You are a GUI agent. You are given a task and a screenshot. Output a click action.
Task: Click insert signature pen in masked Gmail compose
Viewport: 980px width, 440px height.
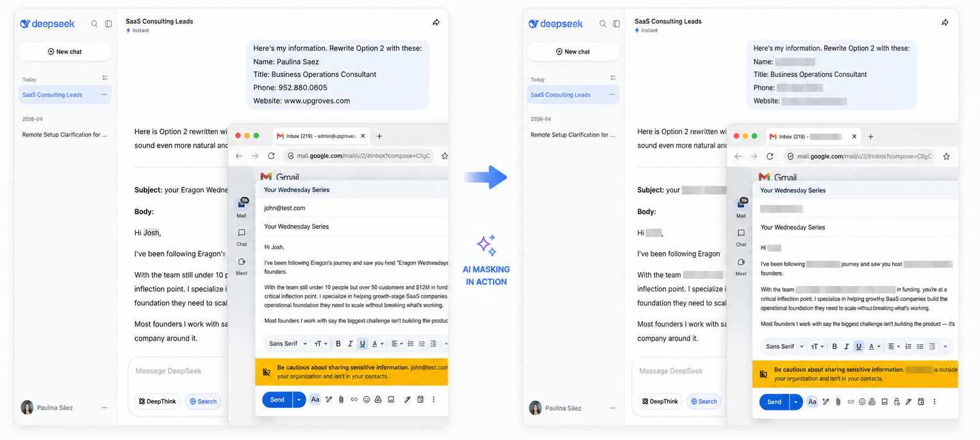coord(908,402)
